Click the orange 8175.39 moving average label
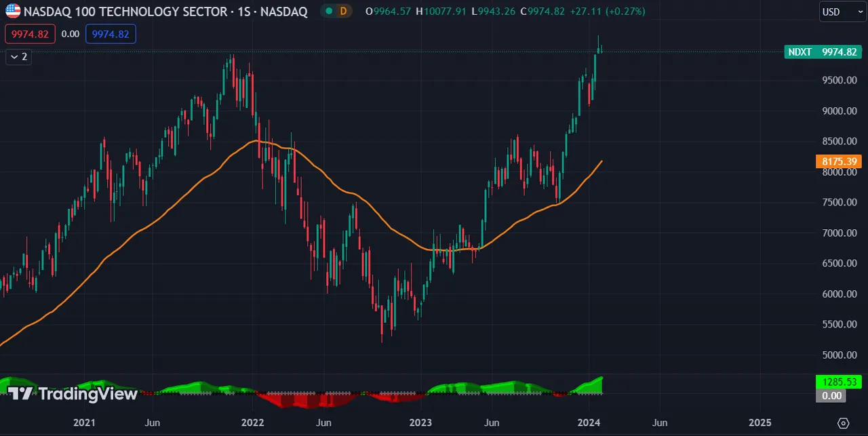868x436 pixels. click(x=839, y=161)
